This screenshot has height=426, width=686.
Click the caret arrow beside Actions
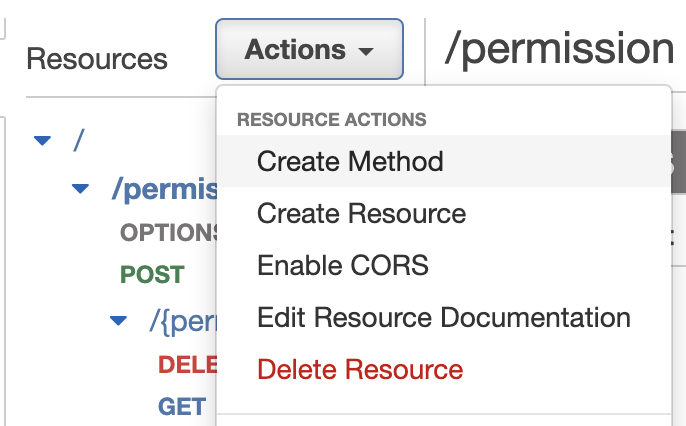click(x=366, y=51)
